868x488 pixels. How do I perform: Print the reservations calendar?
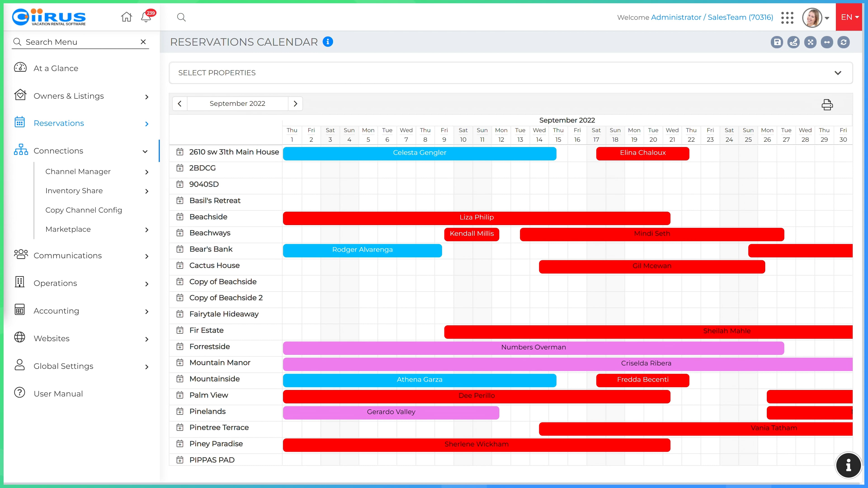(827, 104)
